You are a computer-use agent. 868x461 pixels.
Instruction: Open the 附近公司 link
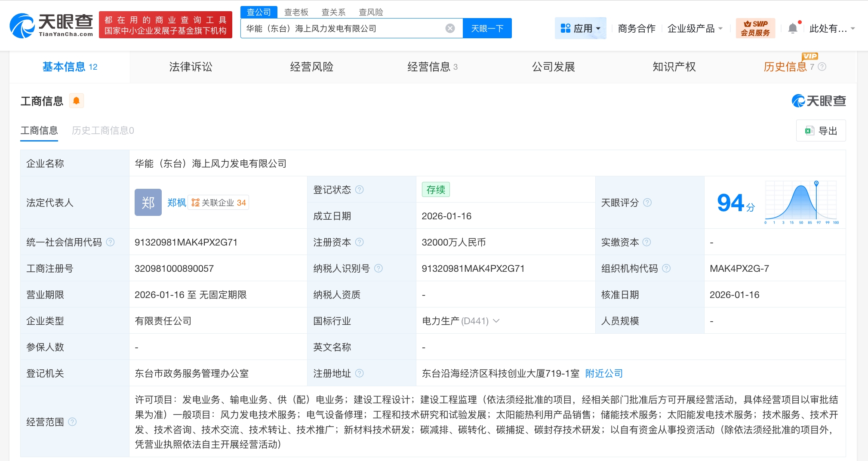click(604, 373)
